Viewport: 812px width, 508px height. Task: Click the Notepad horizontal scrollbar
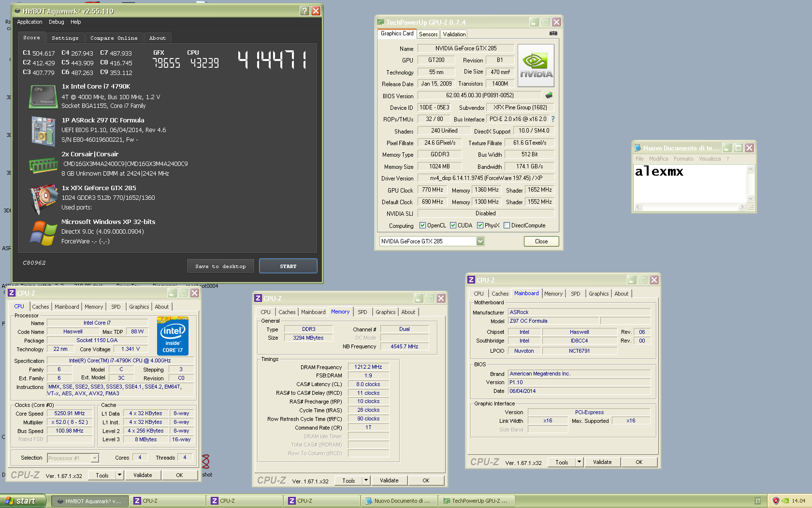pyautogui.click(x=690, y=207)
